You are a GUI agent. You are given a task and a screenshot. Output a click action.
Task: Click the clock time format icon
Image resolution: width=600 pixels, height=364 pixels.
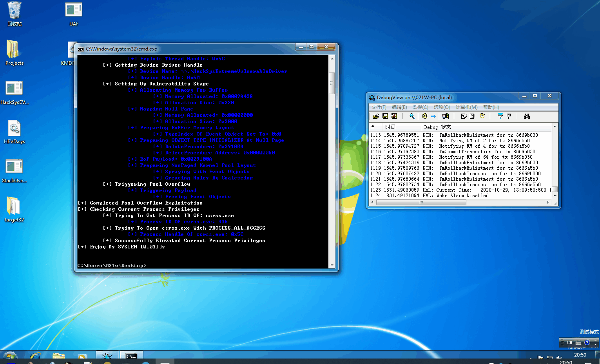pyautogui.click(x=482, y=116)
